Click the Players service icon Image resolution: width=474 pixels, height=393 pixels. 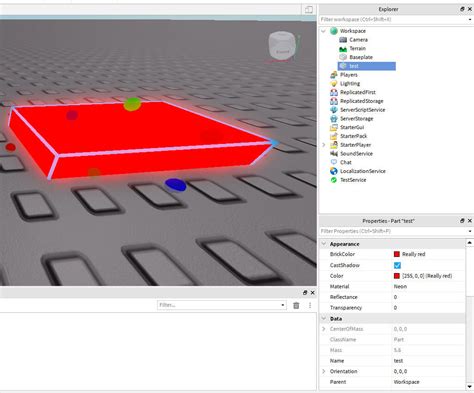tap(334, 75)
